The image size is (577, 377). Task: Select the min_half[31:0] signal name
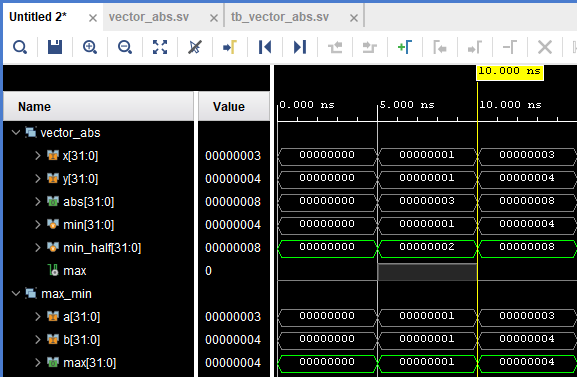[102, 248]
